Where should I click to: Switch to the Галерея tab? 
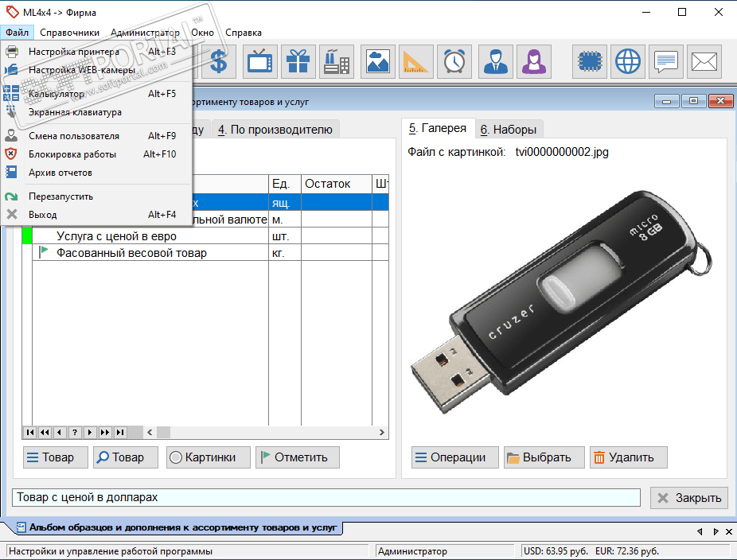point(438,128)
